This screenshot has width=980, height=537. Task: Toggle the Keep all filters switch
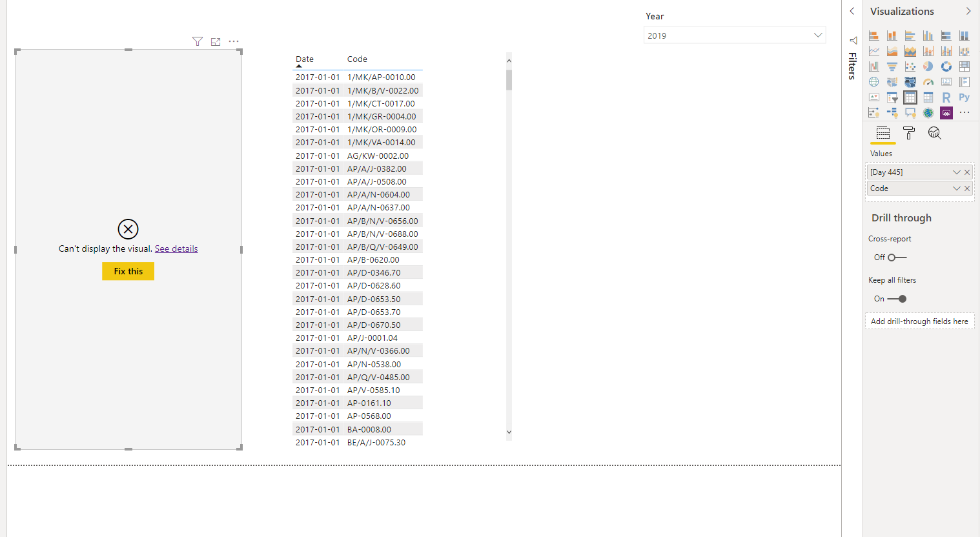tap(897, 299)
